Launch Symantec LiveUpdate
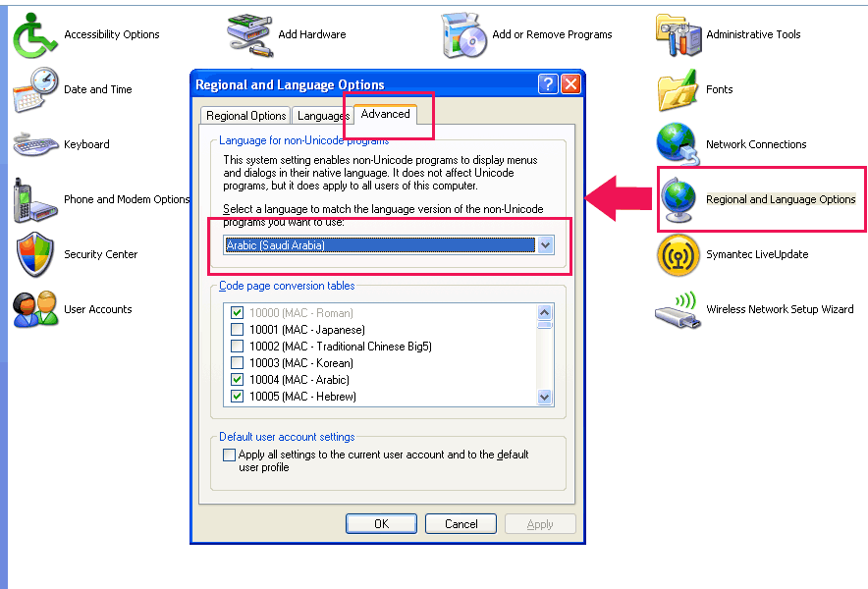868x589 pixels. (x=748, y=253)
